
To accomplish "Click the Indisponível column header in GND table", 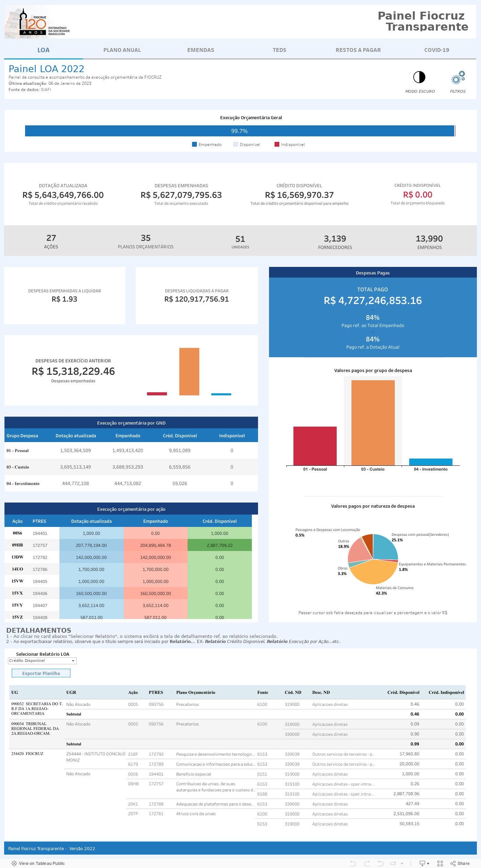I will 232,436.
